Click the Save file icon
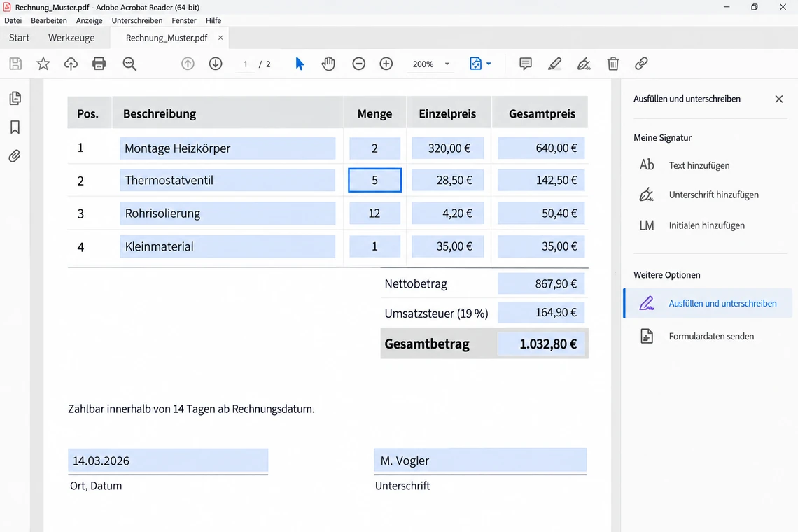The width and height of the screenshot is (798, 532). tap(16, 64)
